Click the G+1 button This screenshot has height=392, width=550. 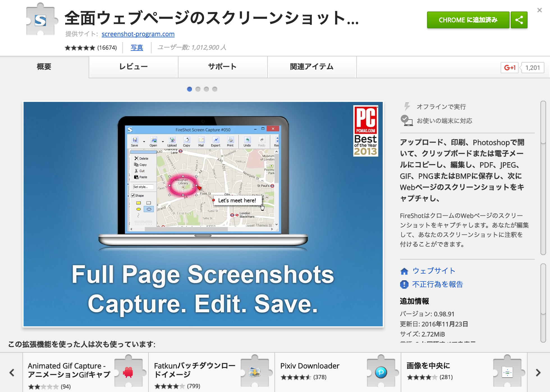[x=509, y=68]
